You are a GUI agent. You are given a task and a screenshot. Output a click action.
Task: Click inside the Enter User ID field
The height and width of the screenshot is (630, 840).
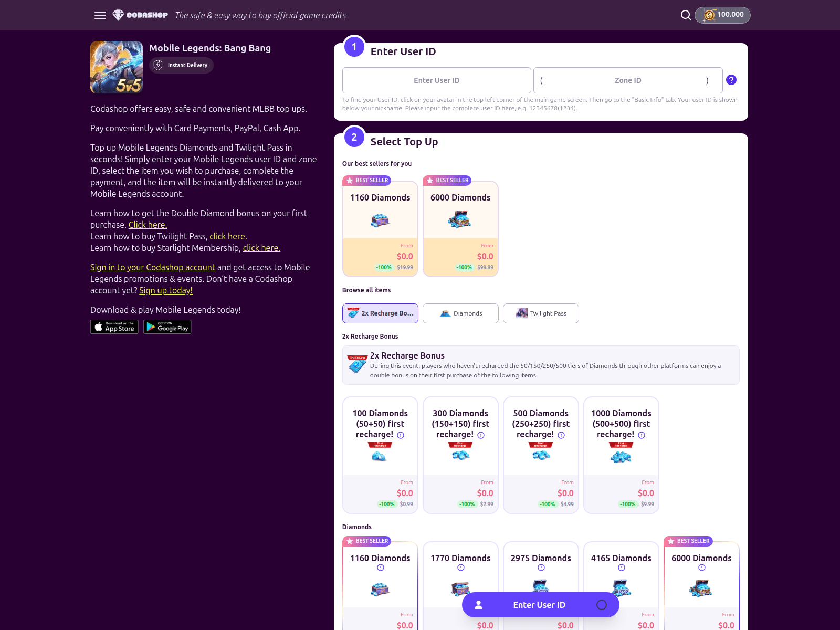click(x=436, y=80)
